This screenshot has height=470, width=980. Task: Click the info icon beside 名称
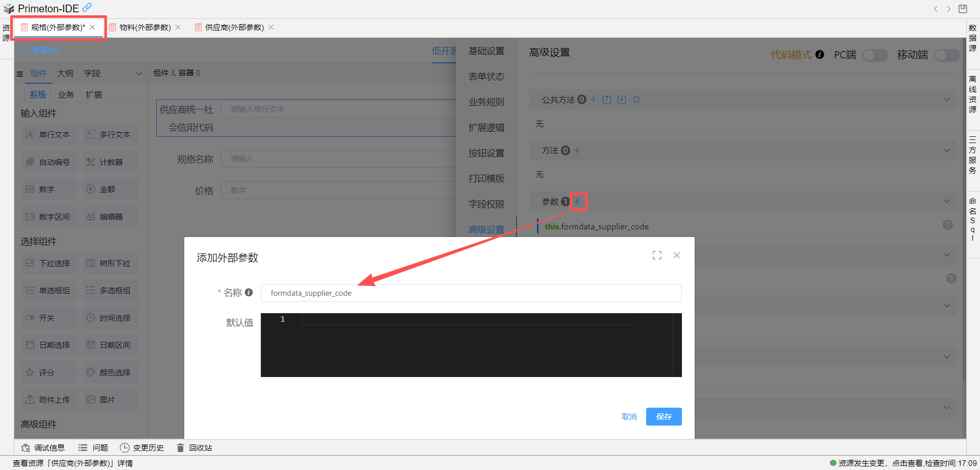point(249,292)
